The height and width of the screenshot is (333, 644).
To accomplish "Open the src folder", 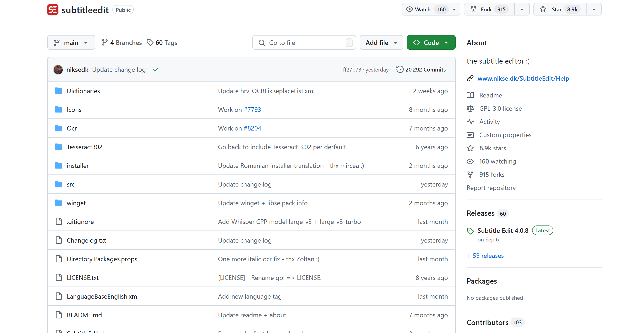I will pos(70,184).
